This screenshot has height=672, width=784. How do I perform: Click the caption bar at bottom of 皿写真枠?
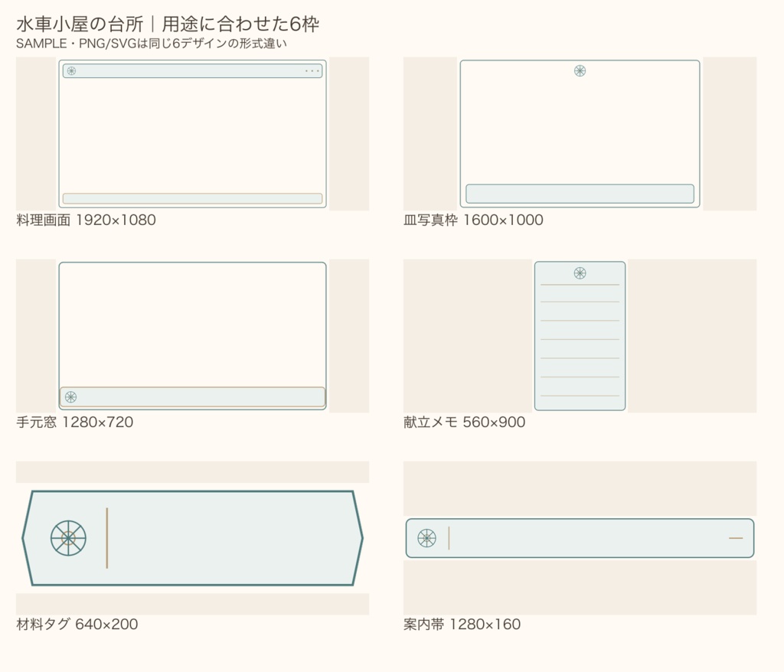click(x=580, y=194)
